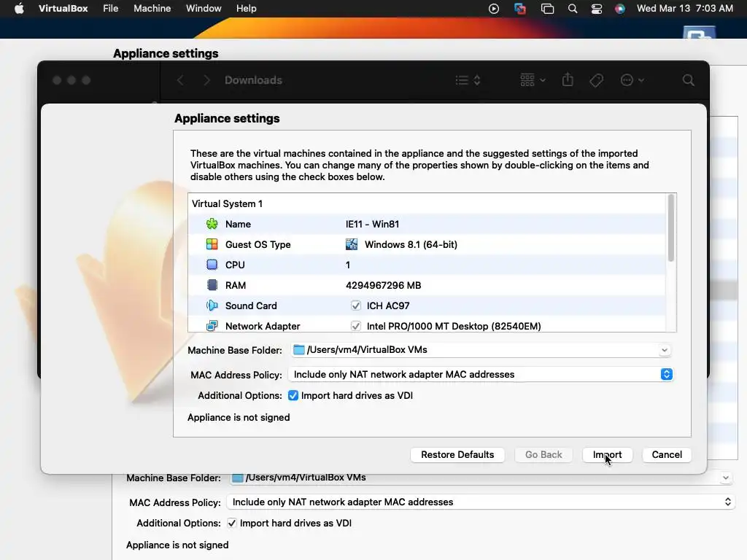The image size is (747, 560).
Task: Click Siri icon in menu bar
Action: (x=620, y=9)
